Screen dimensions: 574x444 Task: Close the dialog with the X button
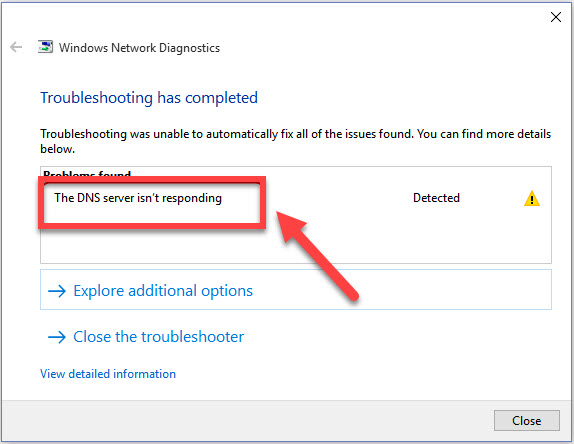pyautogui.click(x=556, y=17)
